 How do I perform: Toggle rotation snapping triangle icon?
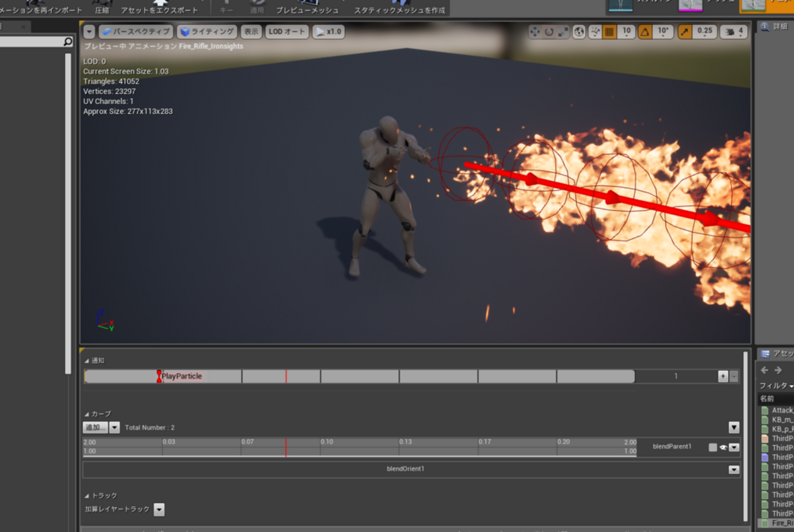point(645,32)
